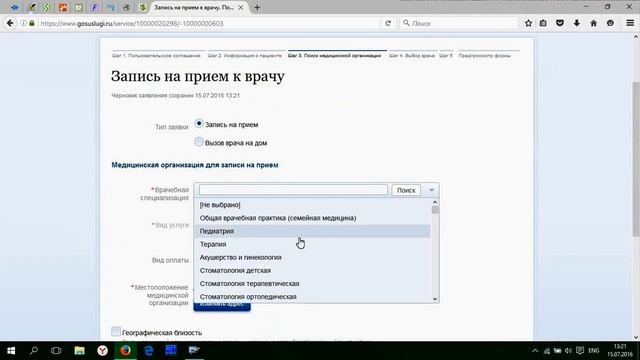Switch to the pinned orange icon tab
Image resolution: width=640 pixels, height=360 pixels.
click(63, 7)
